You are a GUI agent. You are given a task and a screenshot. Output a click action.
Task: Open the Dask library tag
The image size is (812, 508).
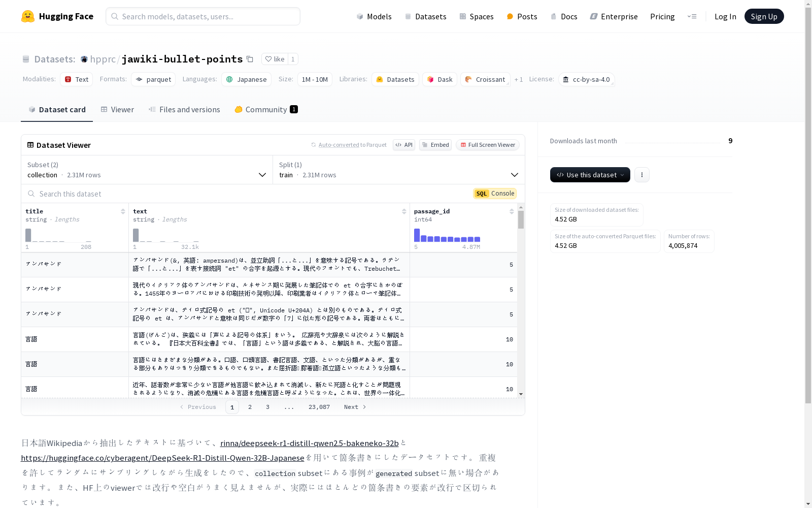(x=439, y=79)
